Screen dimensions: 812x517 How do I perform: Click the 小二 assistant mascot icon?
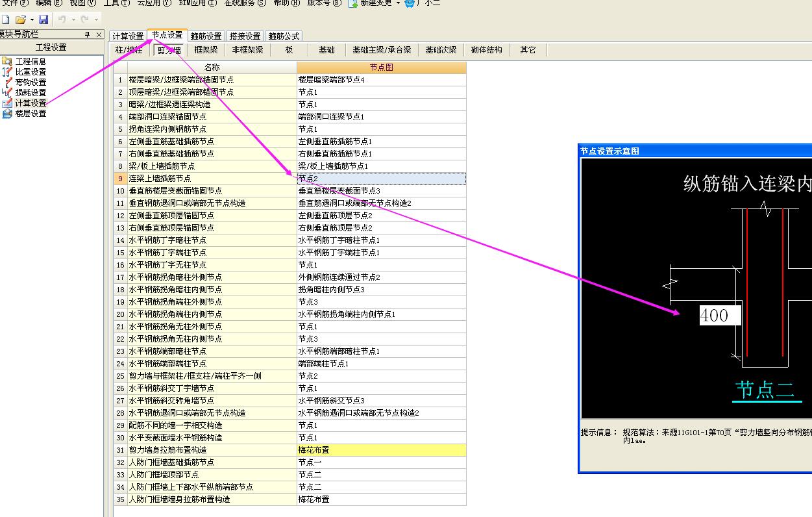(410, 3)
